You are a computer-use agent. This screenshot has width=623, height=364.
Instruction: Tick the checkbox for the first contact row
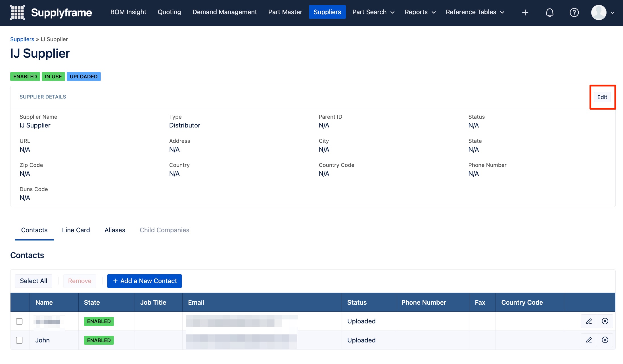click(19, 321)
